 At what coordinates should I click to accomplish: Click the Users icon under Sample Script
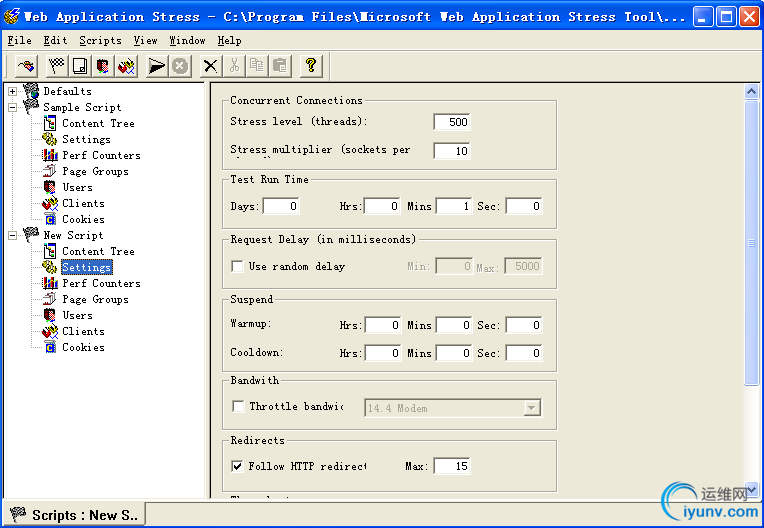(50, 187)
